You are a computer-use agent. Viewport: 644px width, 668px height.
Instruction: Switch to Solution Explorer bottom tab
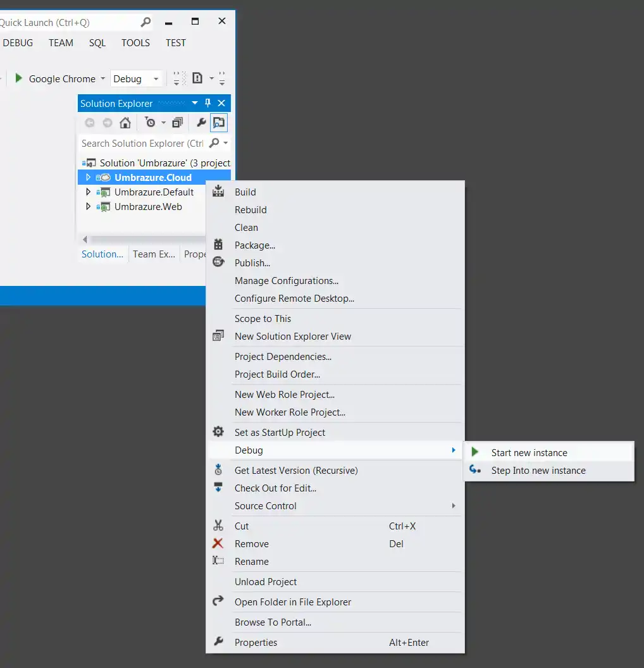coord(102,254)
